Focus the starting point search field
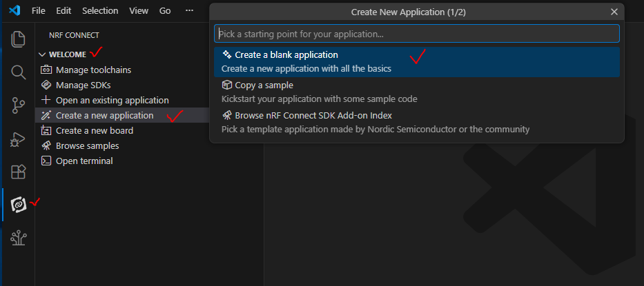 [x=416, y=34]
